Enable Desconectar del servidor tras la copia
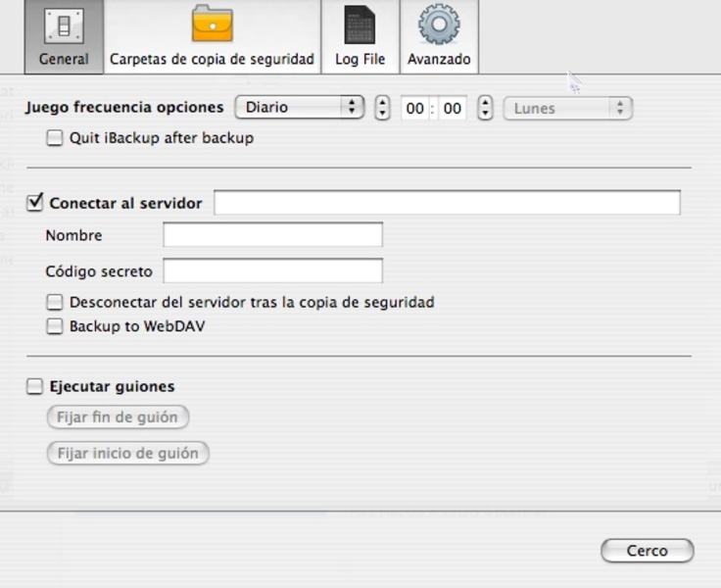This screenshot has height=588, width=721. point(54,302)
